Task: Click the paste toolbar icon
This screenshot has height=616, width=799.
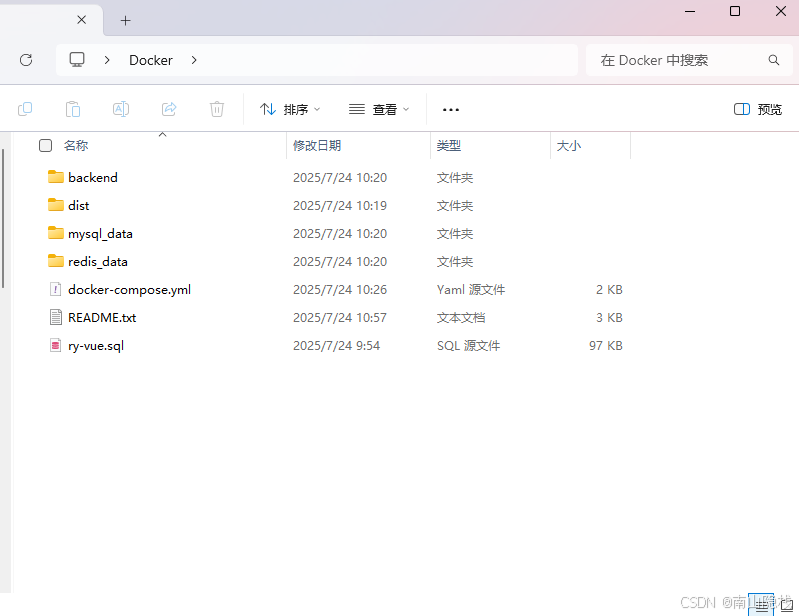Action: coord(73,109)
